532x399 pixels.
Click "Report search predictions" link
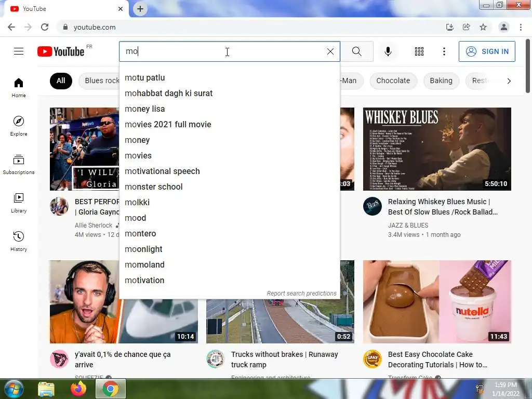pyautogui.click(x=302, y=294)
